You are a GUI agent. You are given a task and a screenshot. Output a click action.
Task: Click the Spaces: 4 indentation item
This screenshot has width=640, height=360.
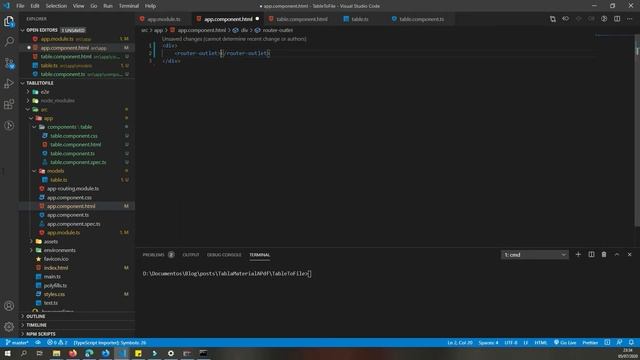click(488, 342)
